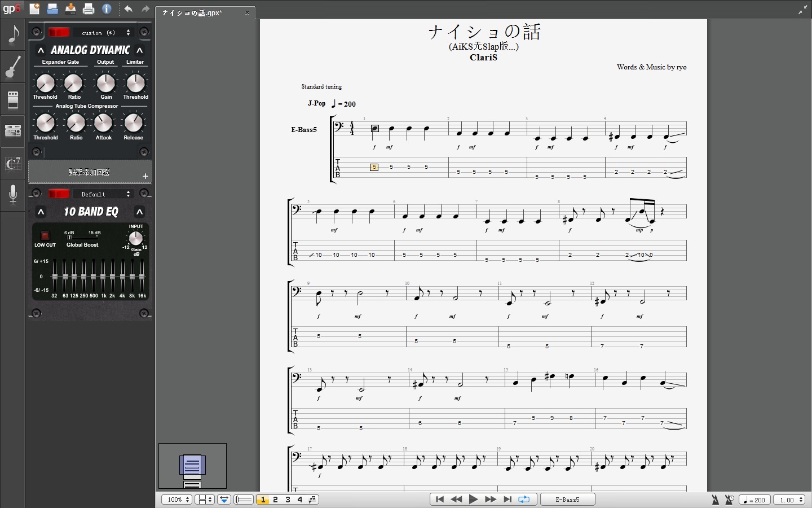Click the EQ INPUT Gain knob
Viewport: 812px width, 508px height.
tap(136, 239)
